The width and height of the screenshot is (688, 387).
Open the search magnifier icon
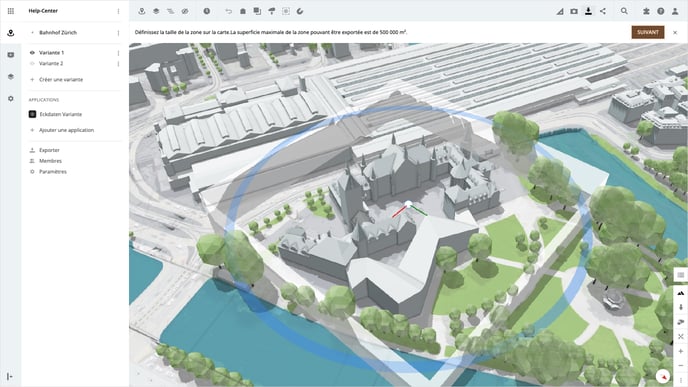(x=624, y=11)
